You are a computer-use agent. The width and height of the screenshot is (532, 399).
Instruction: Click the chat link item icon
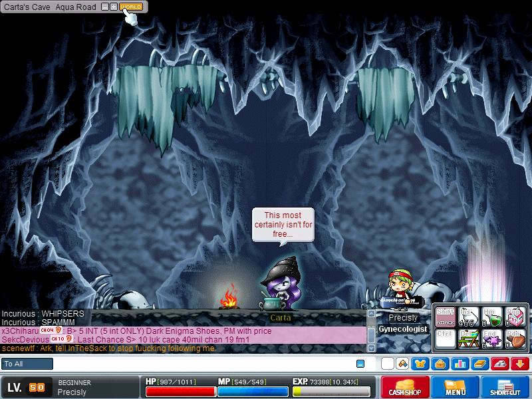(402, 364)
